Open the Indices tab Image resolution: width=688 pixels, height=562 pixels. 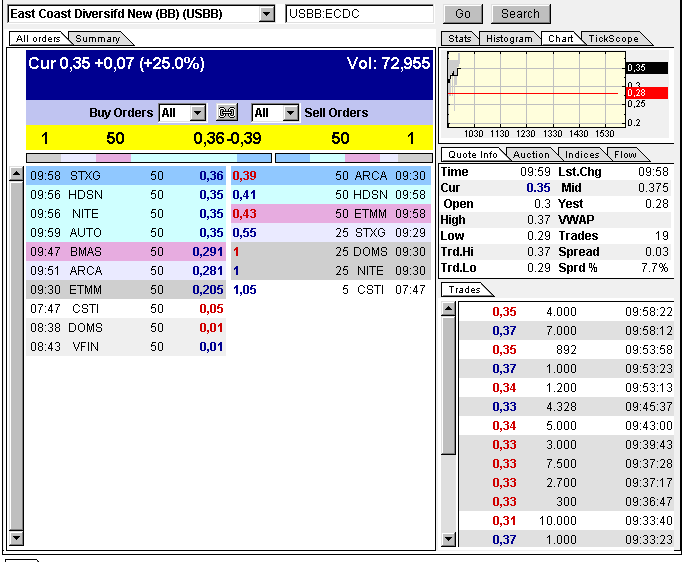tap(582, 155)
